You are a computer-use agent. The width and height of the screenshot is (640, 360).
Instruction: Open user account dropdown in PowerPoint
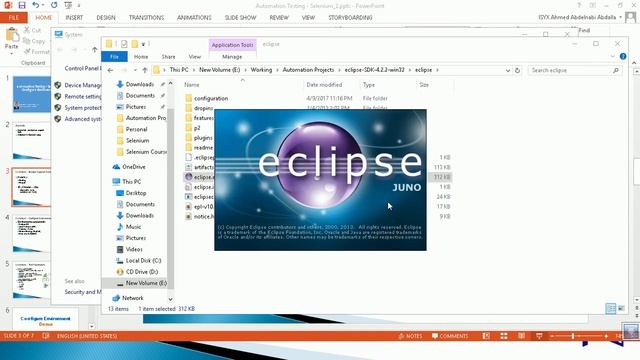pos(620,17)
